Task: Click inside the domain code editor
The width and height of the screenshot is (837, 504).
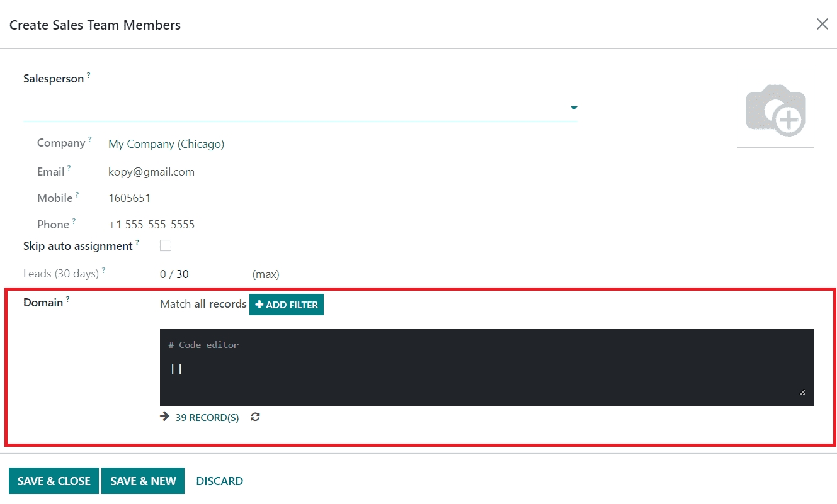Action: 487,367
